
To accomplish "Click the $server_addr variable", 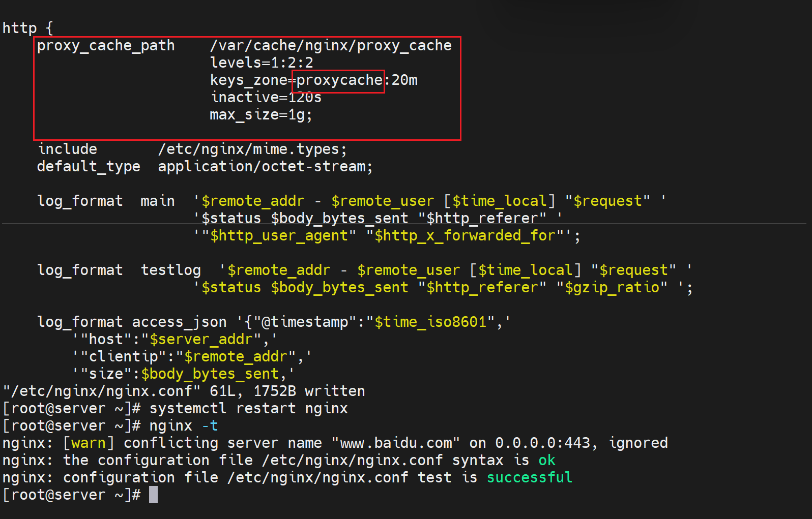I will point(200,340).
